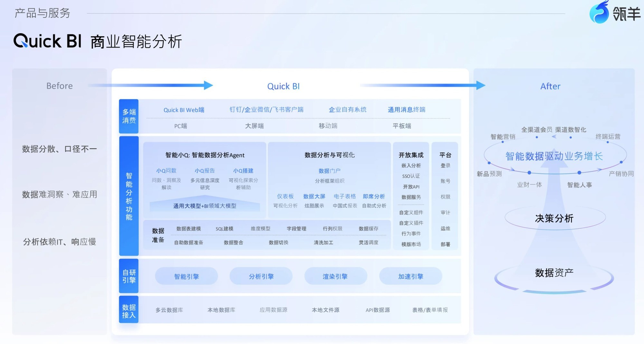
Task: Click the 开放API entry
Action: [x=411, y=187]
